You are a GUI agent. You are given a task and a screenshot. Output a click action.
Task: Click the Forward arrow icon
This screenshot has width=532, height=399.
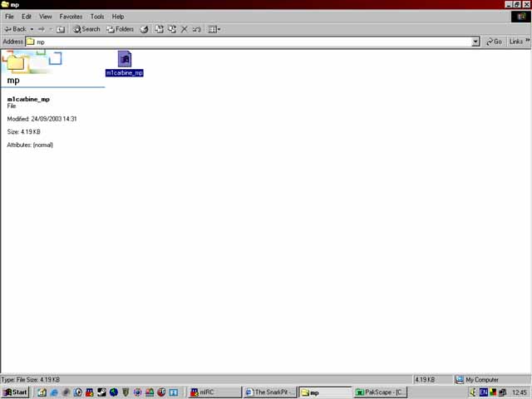click(x=42, y=29)
